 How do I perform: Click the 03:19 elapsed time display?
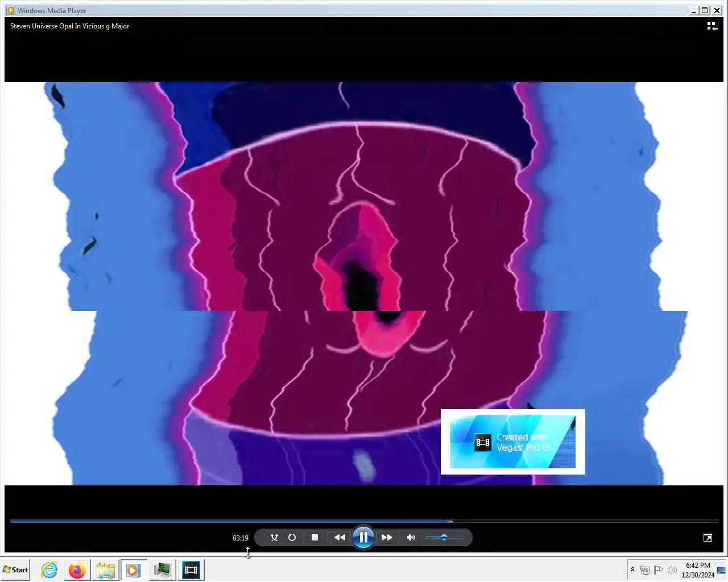[x=241, y=538]
